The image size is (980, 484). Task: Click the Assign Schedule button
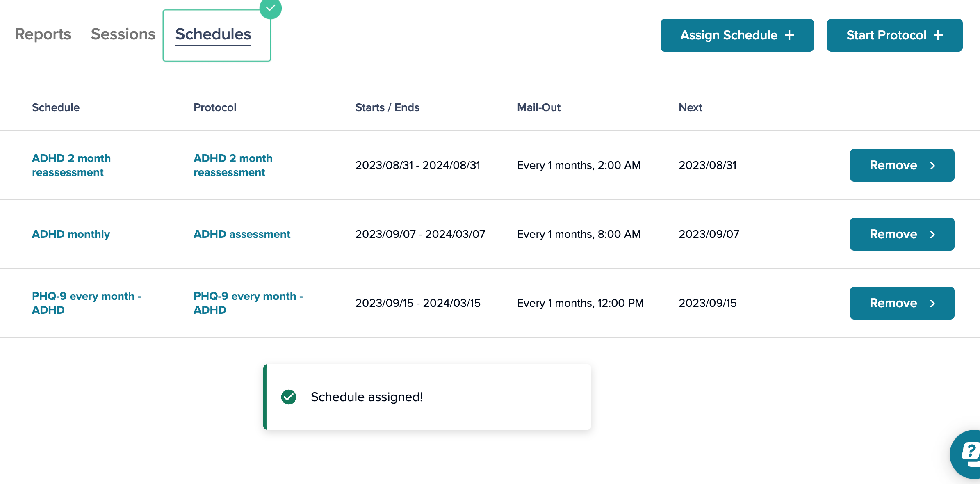737,35
